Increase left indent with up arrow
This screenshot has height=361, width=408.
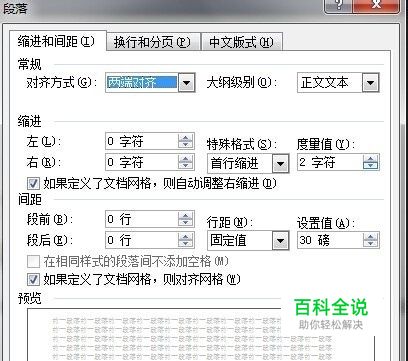(186, 137)
